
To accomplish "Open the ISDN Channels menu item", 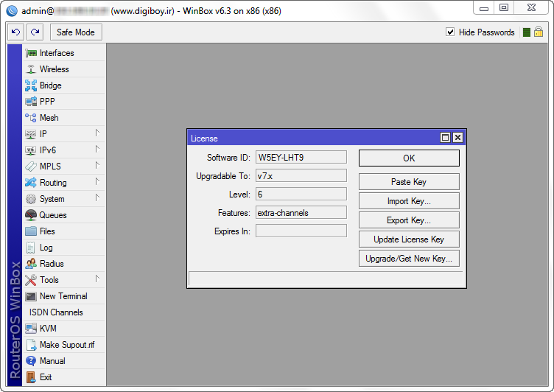I will pyautogui.click(x=64, y=312).
